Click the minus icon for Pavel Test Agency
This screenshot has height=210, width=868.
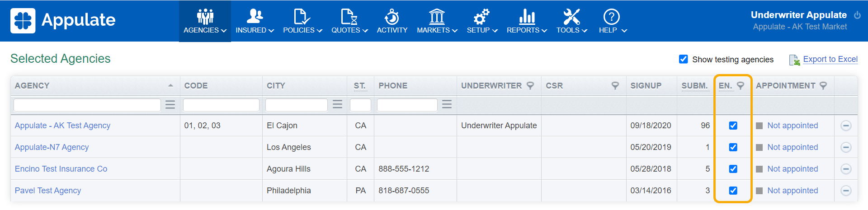[846, 191]
